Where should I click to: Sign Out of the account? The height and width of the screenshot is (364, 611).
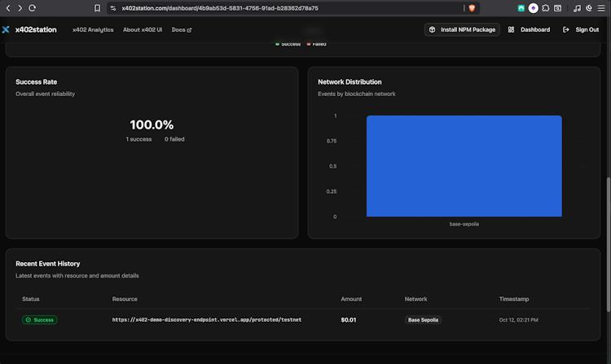581,29
